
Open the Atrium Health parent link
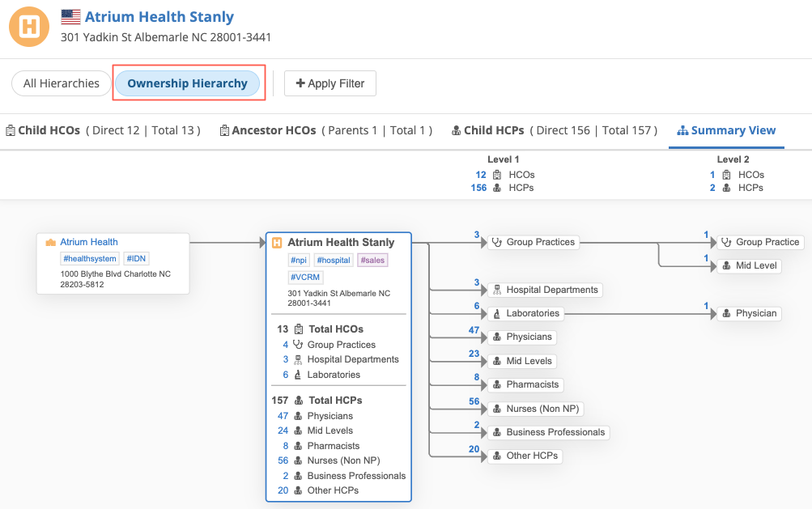coord(89,242)
